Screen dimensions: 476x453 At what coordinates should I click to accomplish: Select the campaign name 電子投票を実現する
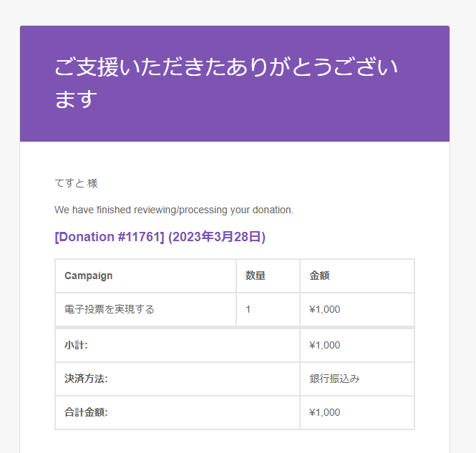click(110, 309)
